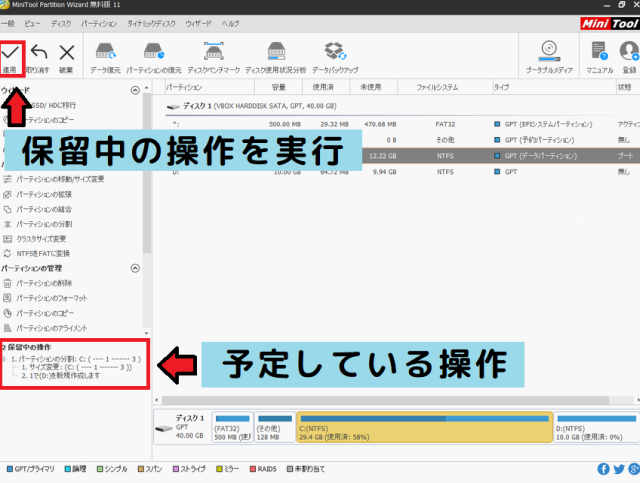The image size is (640, 483).
Task: Select (その他) 128 MB partition block
Action: pyautogui.click(x=275, y=427)
